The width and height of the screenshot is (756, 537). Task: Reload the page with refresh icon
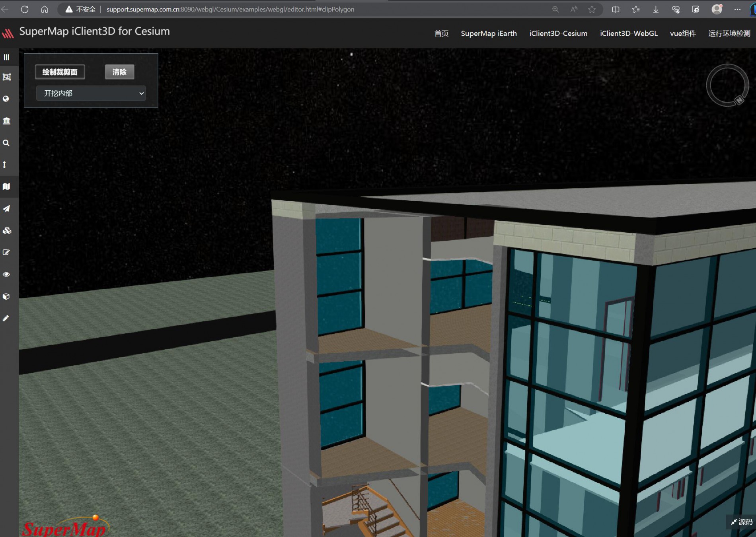pyautogui.click(x=25, y=9)
